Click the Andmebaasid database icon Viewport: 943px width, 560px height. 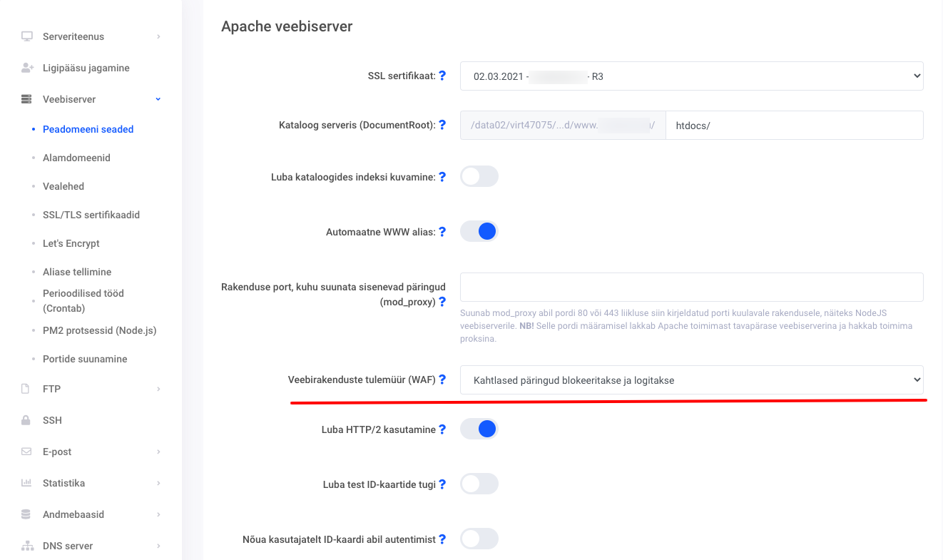[27, 514]
